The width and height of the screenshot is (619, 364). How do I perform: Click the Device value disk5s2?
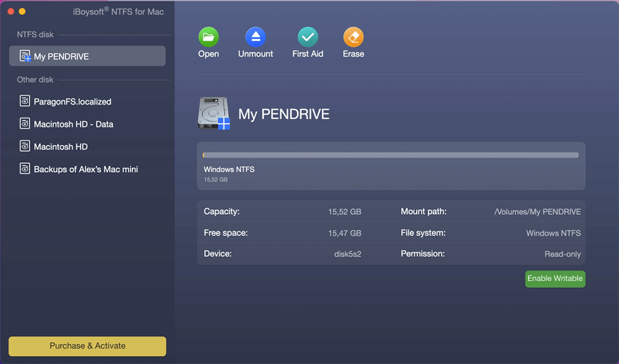pyautogui.click(x=347, y=254)
